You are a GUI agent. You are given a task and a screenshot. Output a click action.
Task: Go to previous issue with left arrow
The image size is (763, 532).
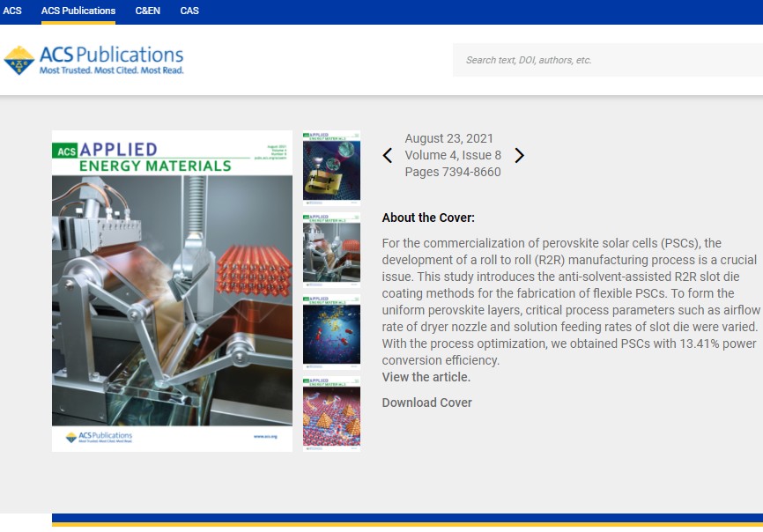(x=388, y=156)
